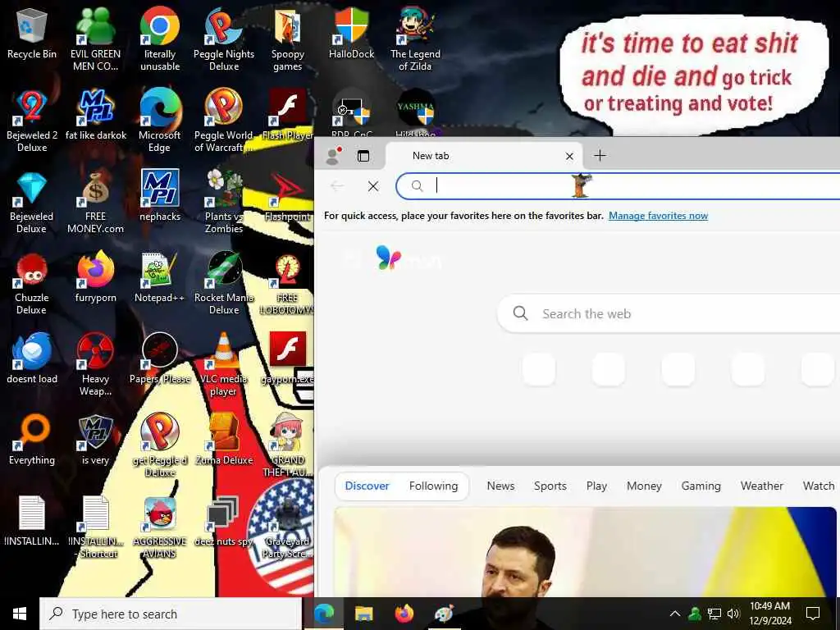Select the FREE LOBOTOMY shortcut icon
This screenshot has width=840, height=630.
click(288, 284)
